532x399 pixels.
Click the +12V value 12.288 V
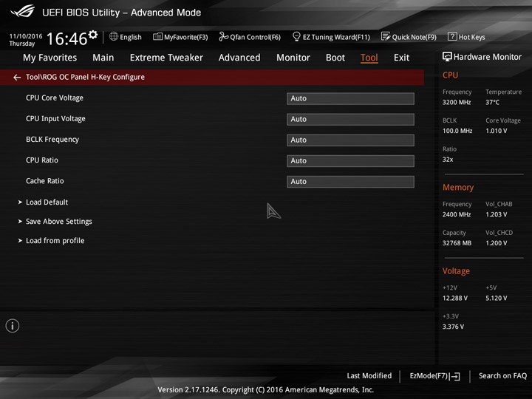pos(454,298)
